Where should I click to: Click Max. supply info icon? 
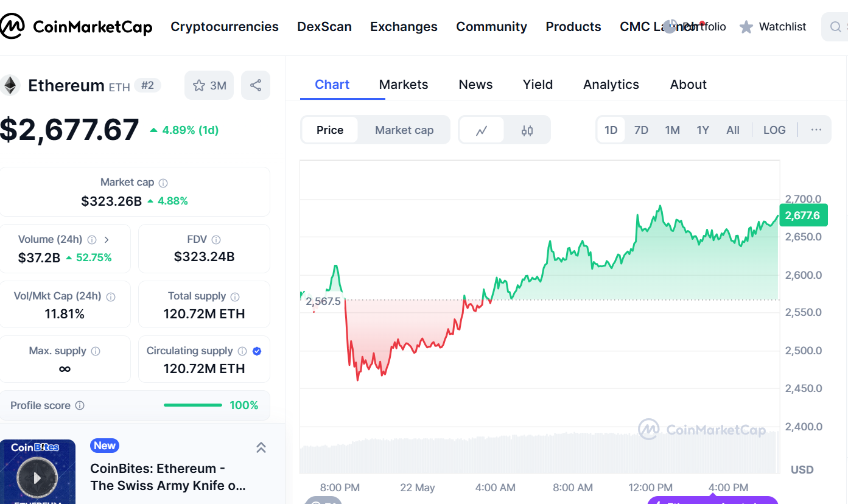coord(96,351)
